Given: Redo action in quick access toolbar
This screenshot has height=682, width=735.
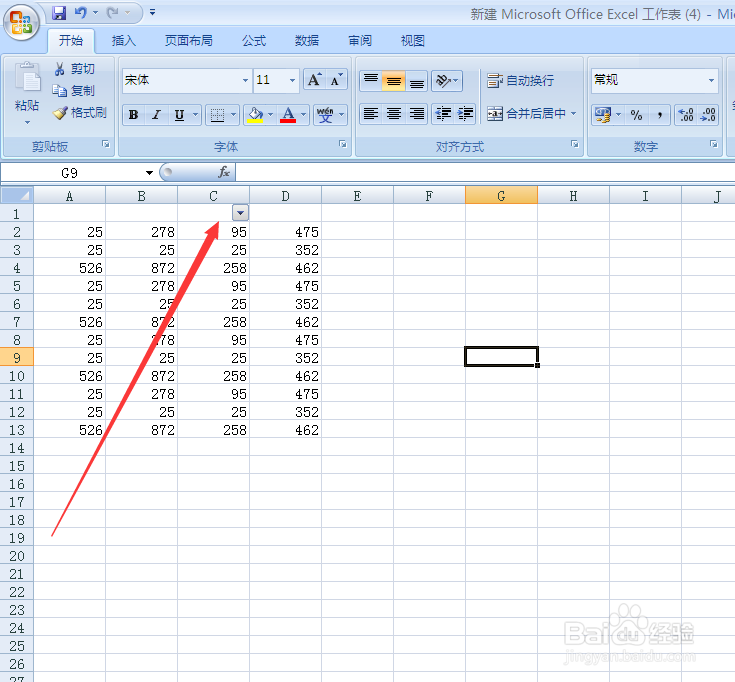Looking at the screenshot, I should [113, 13].
